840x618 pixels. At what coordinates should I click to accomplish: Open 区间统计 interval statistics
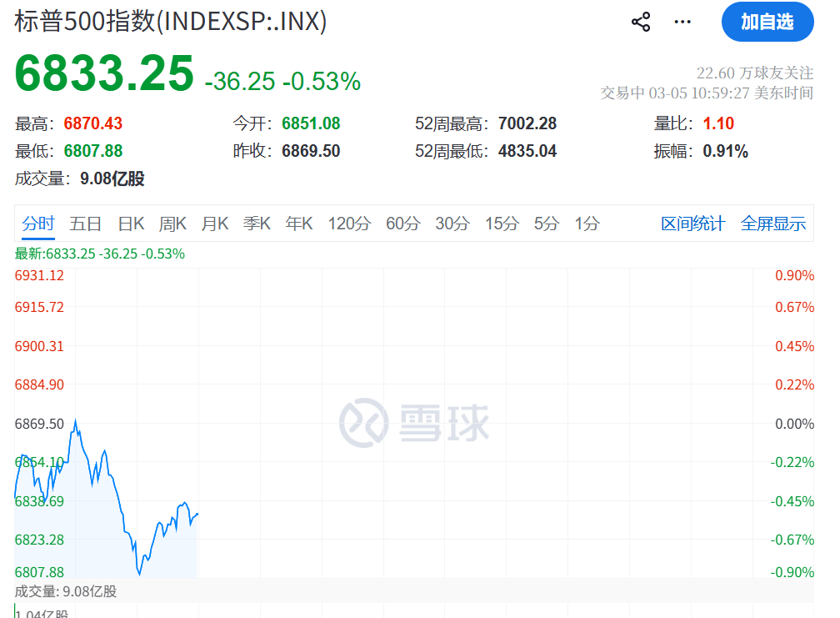click(692, 224)
